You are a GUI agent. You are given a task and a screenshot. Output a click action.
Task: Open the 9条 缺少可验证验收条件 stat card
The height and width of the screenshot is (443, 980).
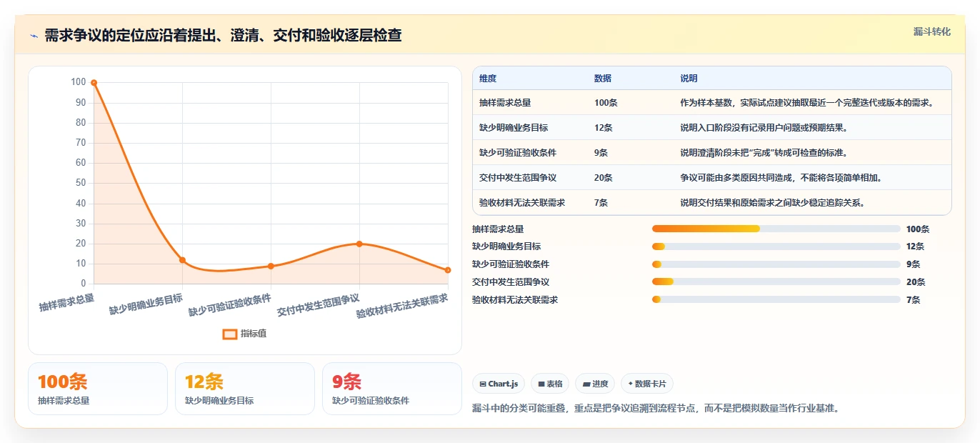[x=392, y=389]
